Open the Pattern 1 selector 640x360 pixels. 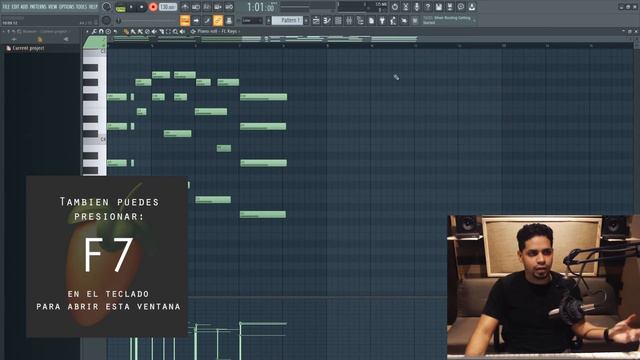pyautogui.click(x=287, y=20)
